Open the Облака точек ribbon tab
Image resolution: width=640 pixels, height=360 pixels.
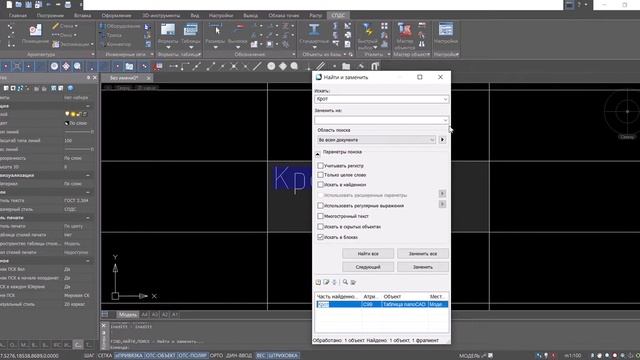284,16
